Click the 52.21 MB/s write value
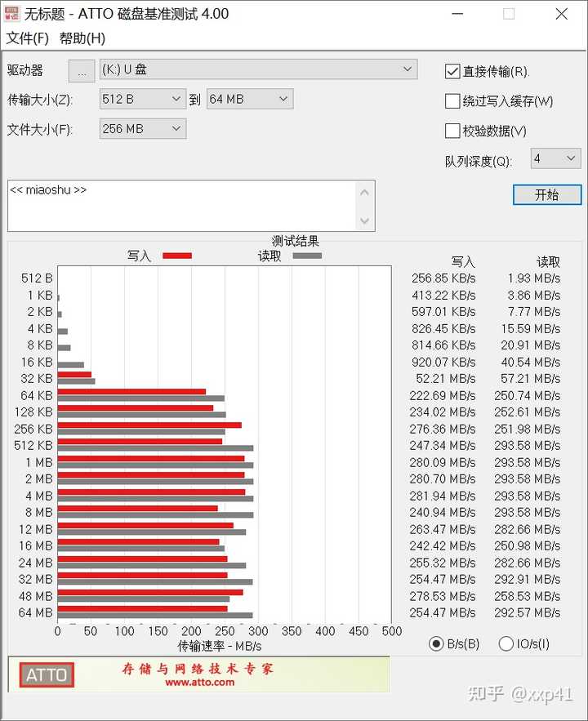Image resolution: width=588 pixels, height=721 pixels. point(445,379)
